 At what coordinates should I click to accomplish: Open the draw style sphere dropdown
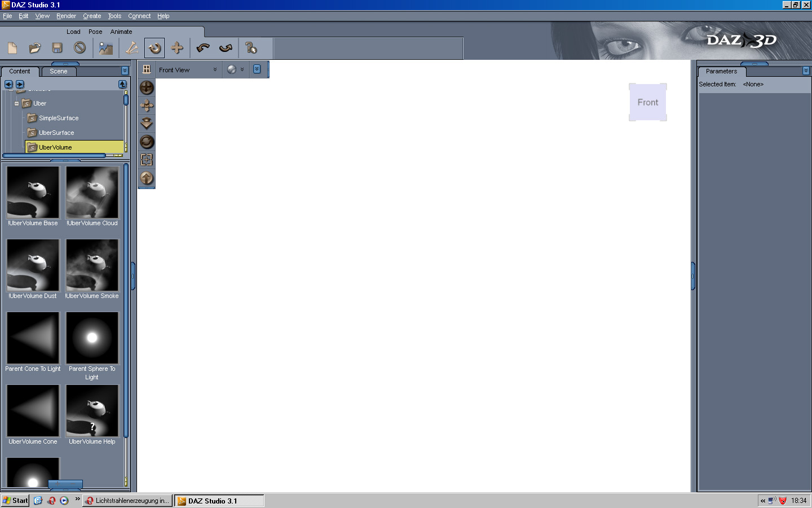click(235, 69)
